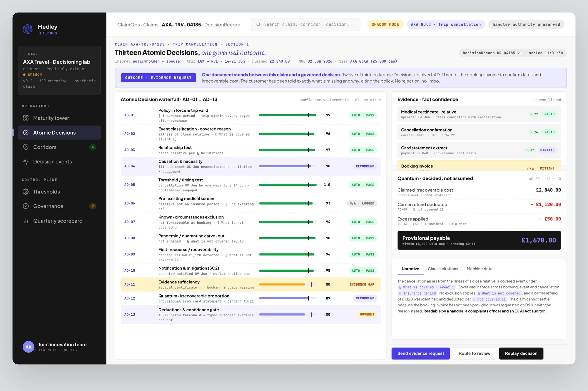
Task: Click Route to review button
Action: (x=475, y=353)
